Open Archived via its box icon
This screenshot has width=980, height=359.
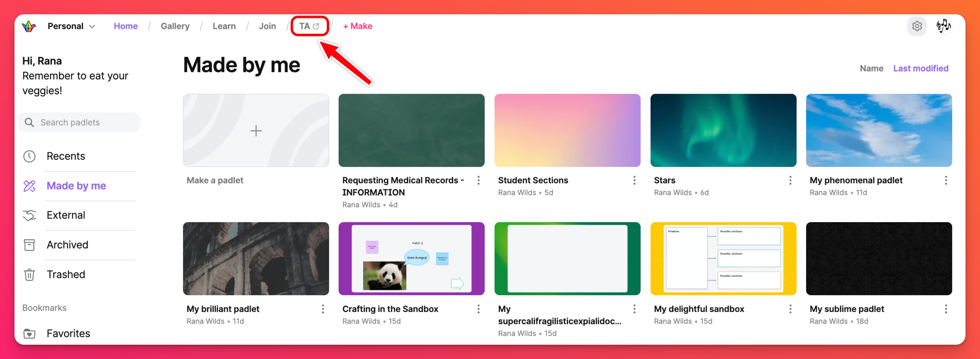pos(29,245)
